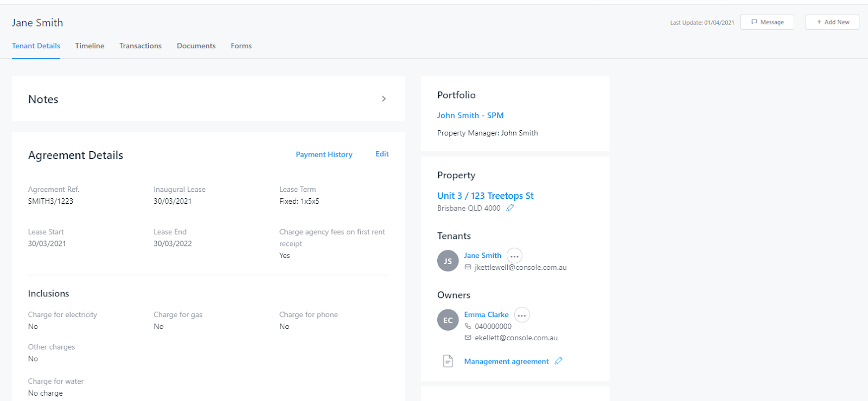The width and height of the screenshot is (868, 401).
Task: Click the JS tenant avatar
Action: [448, 261]
